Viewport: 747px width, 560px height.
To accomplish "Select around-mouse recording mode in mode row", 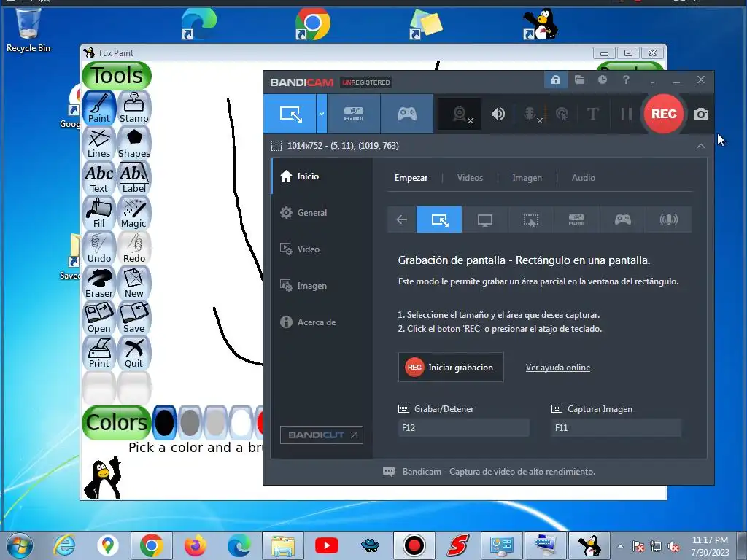I will (531, 219).
